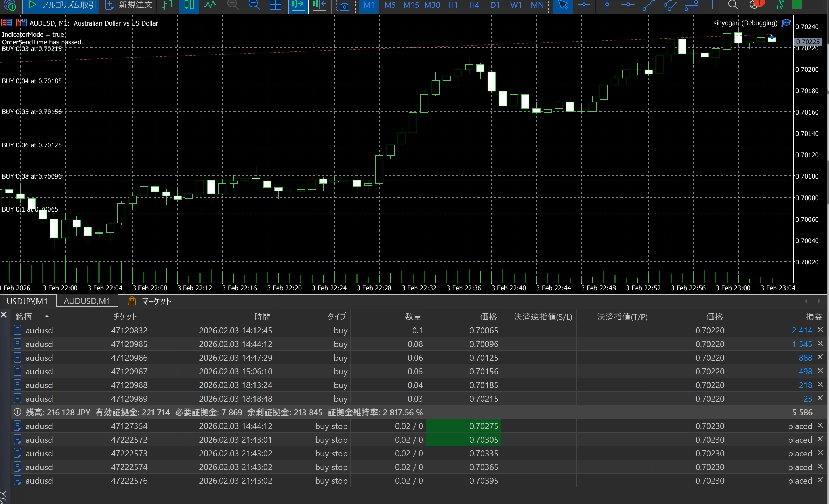The image size is (829, 504).
Task: Sort the trade table by the 銘柄 column
Action: pos(24,317)
